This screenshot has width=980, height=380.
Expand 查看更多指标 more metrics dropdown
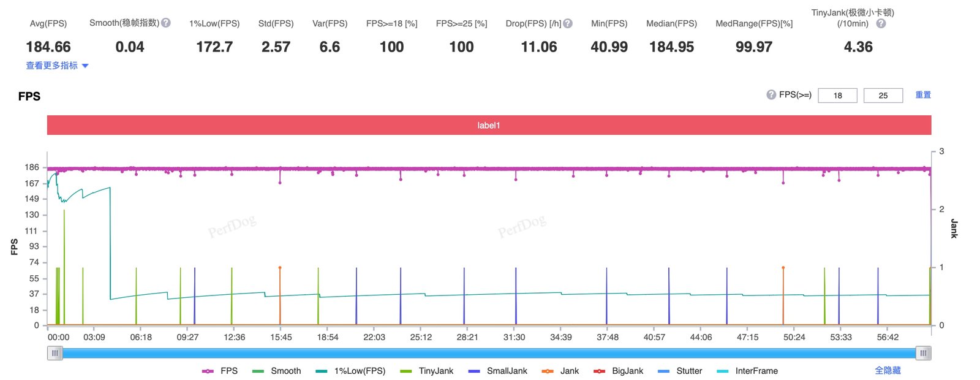57,66
